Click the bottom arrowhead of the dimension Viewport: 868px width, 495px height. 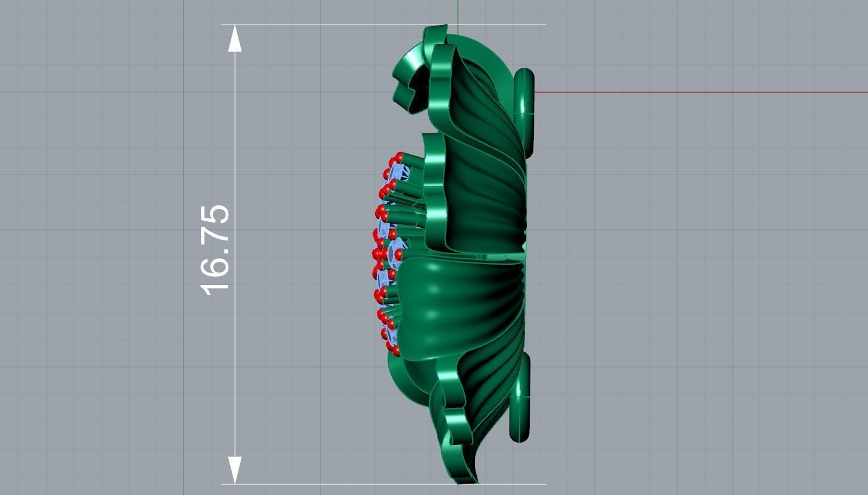pyautogui.click(x=235, y=469)
